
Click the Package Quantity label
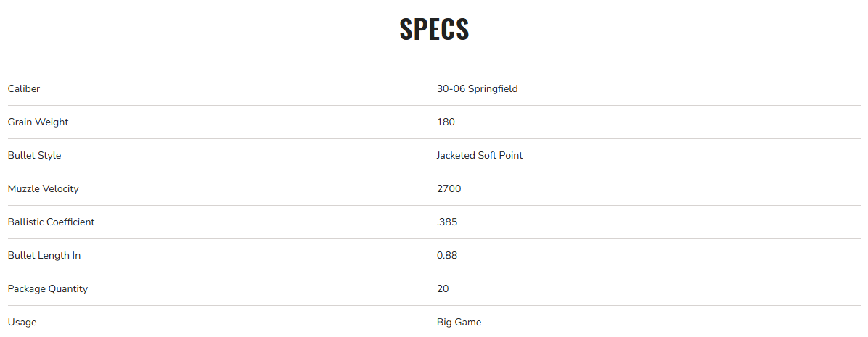[x=47, y=289]
